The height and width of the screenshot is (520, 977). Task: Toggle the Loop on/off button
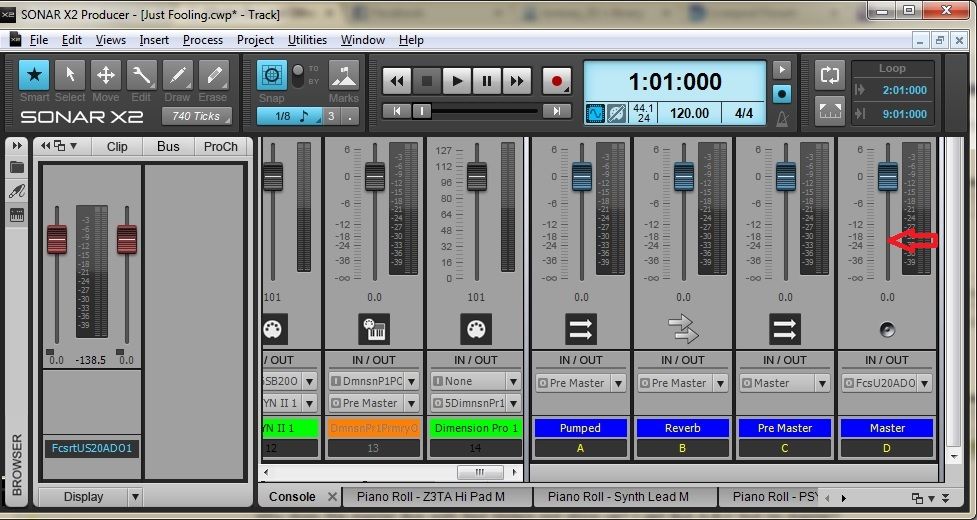(x=829, y=75)
